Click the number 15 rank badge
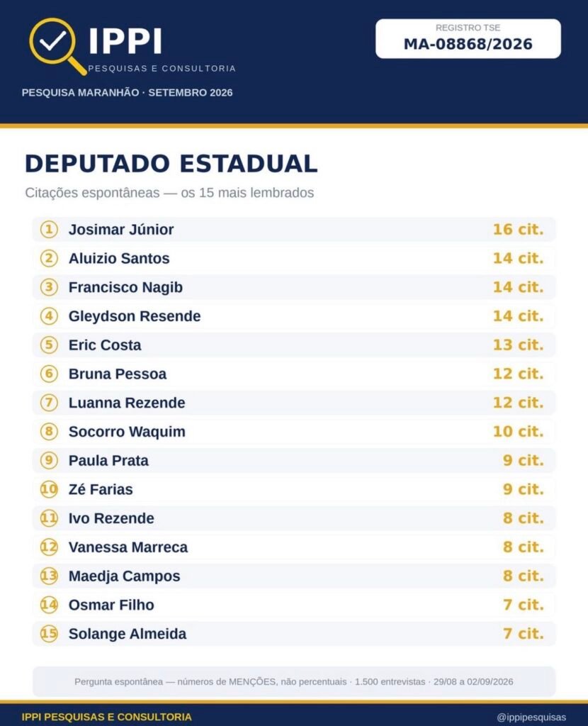The image size is (588, 726). (x=49, y=633)
